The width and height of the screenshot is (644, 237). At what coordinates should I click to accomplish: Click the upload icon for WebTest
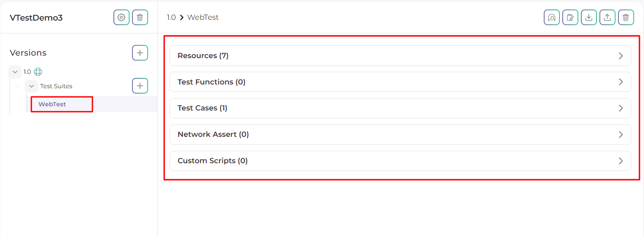tap(607, 17)
